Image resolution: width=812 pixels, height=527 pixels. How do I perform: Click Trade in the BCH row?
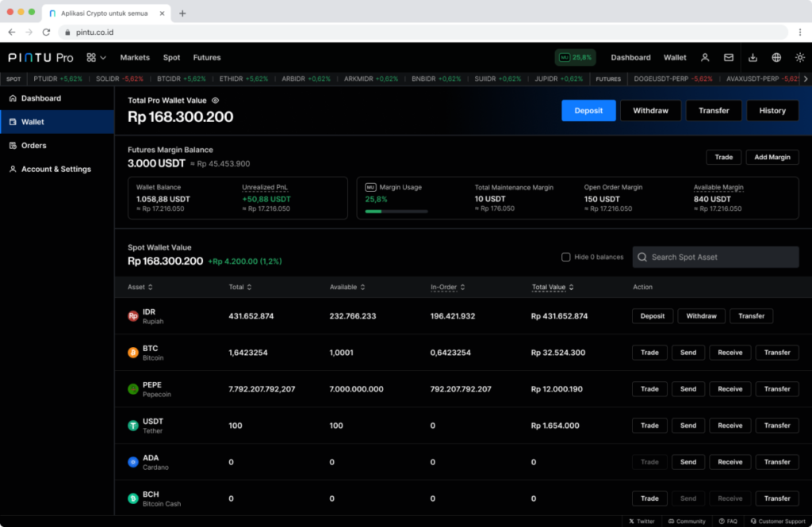click(649, 498)
